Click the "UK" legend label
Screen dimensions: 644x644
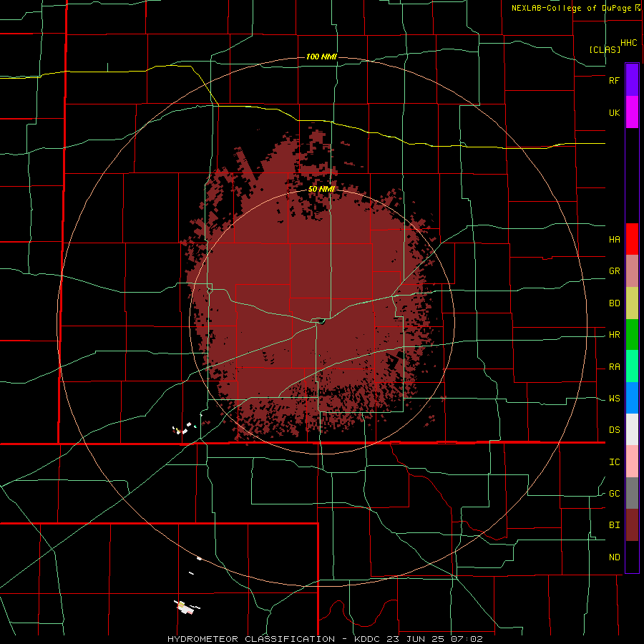[614, 113]
